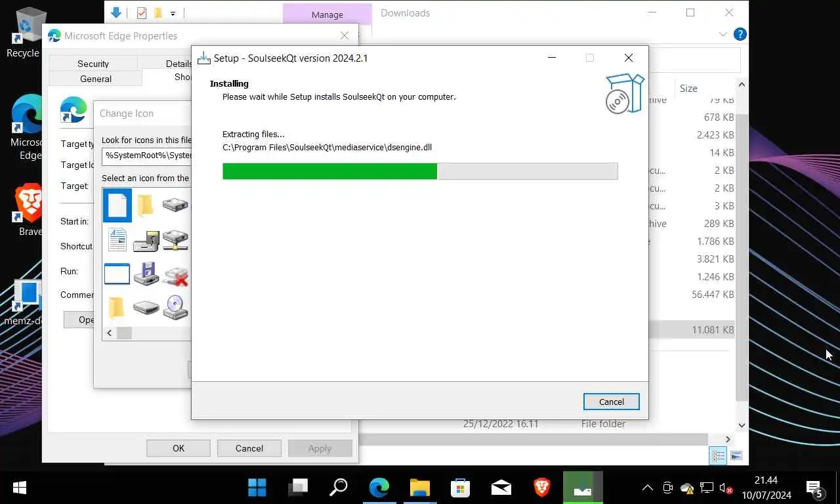
Task: Switch to the Security tab
Action: coord(93,64)
